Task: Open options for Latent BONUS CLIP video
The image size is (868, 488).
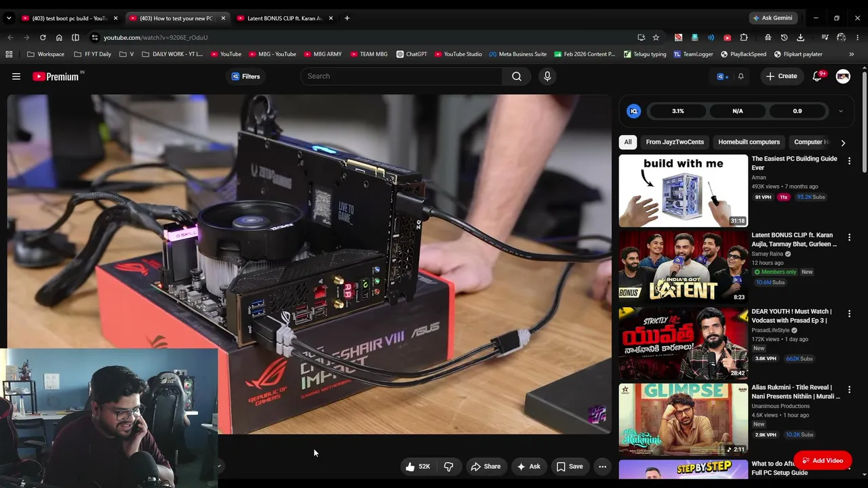Action: [849, 238]
